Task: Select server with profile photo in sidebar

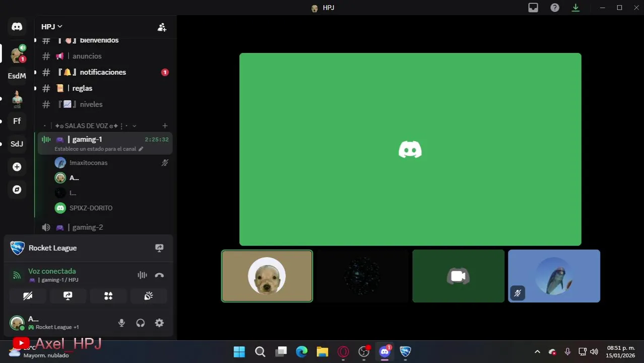Action: (x=17, y=98)
